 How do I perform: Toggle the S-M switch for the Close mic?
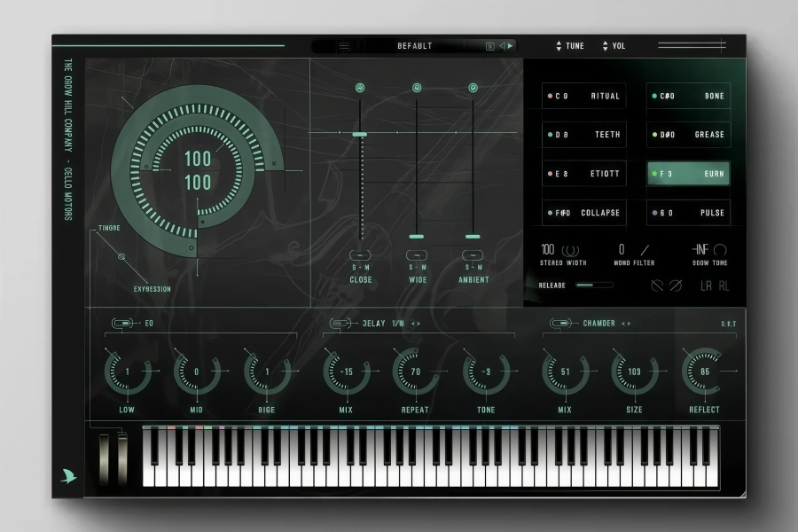[360, 255]
